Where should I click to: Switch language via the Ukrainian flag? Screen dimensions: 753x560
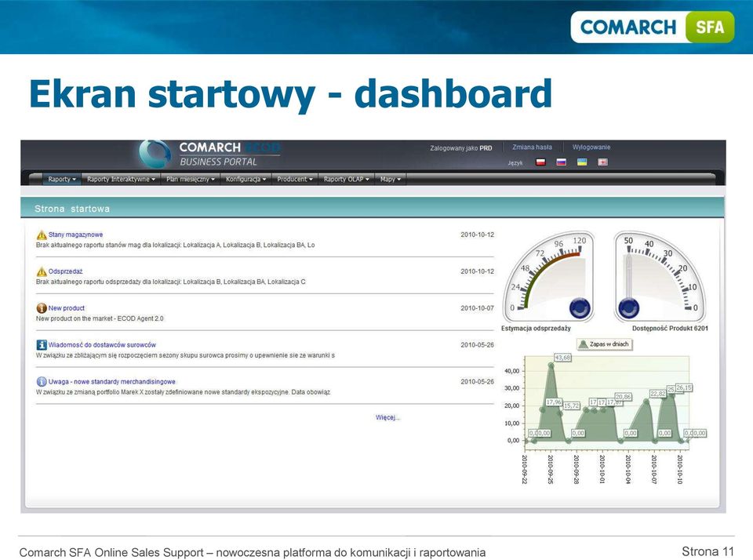(582, 162)
